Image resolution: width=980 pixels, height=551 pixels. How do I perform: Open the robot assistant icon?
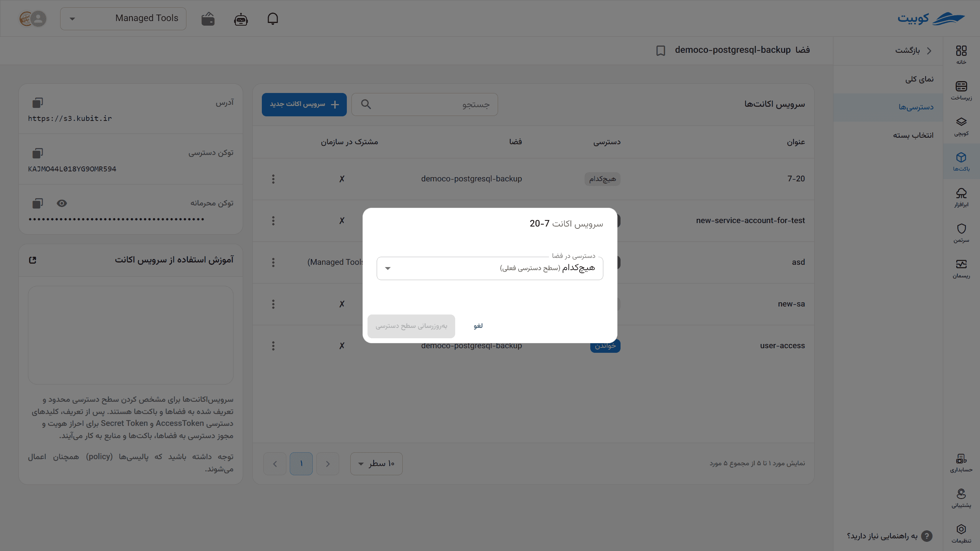pos(241,19)
